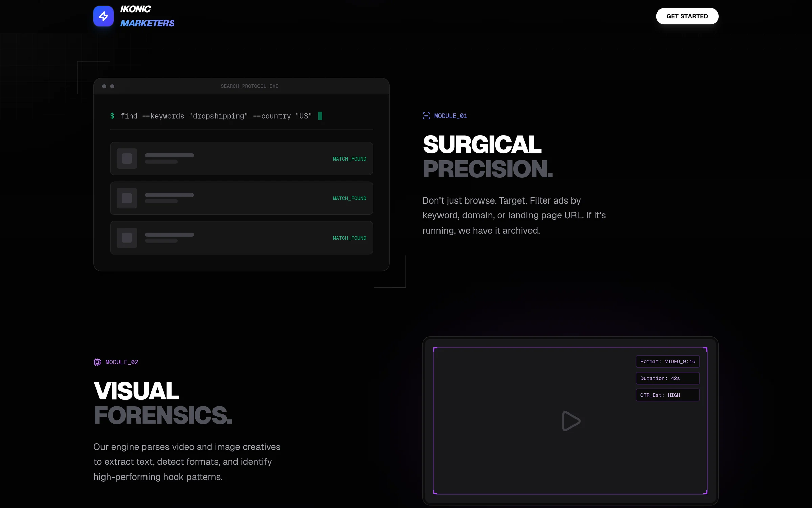Click the VISUAL heading
Viewport: 812px width, 508px height.
(136, 391)
